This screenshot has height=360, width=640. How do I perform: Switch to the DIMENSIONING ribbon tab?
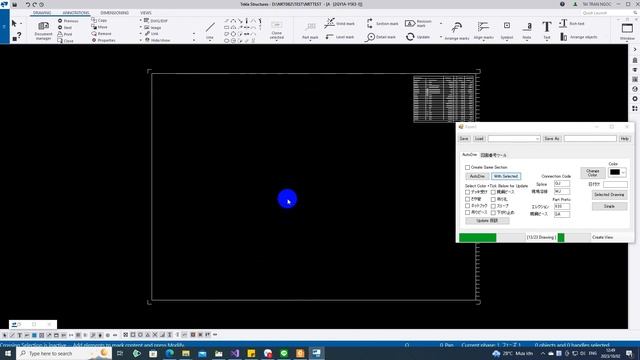(x=115, y=13)
